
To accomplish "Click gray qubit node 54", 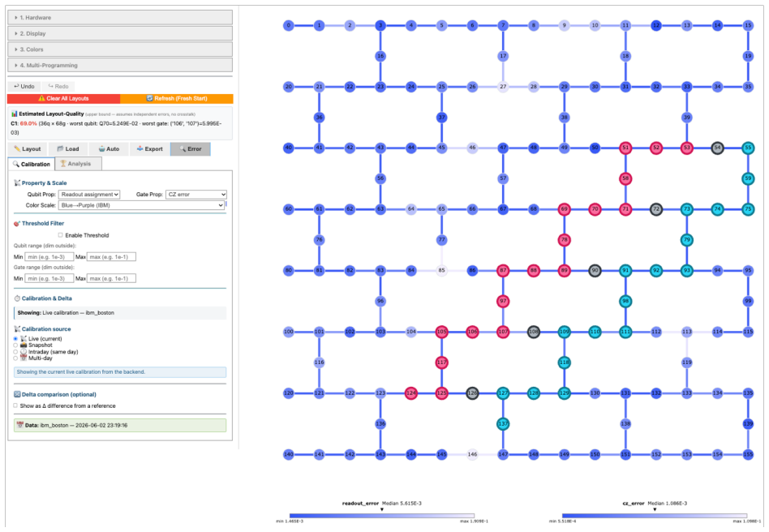I will point(718,148).
